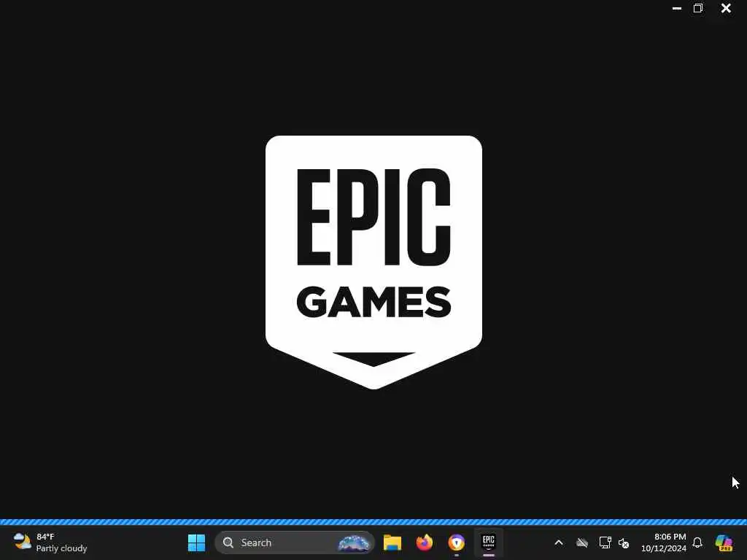Open File Explorer from the taskbar
The height and width of the screenshot is (560, 747).
pyautogui.click(x=392, y=542)
